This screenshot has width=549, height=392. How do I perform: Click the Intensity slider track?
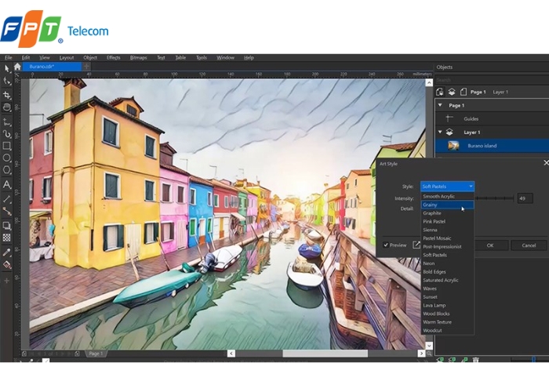[494, 198]
